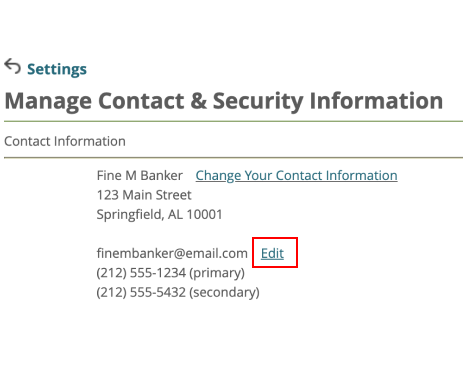Click the primary phone number (212) 555-1234
Viewport: 466px width, 373px height.
tap(141, 273)
